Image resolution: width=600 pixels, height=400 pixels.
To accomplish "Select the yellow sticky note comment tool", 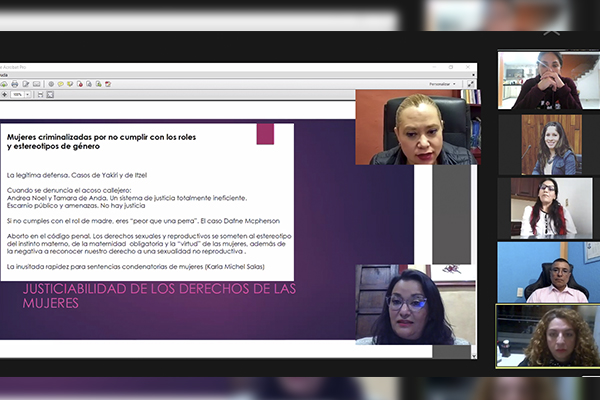I will point(60,84).
